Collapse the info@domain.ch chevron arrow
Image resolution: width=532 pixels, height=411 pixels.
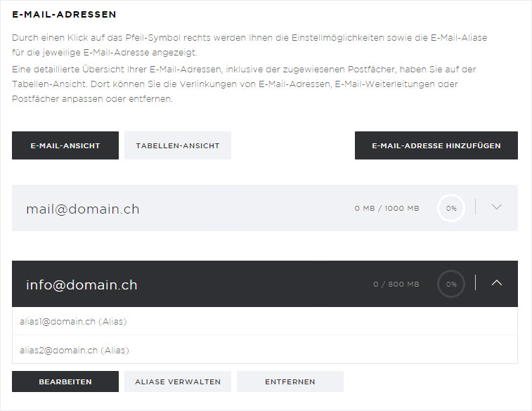click(496, 282)
